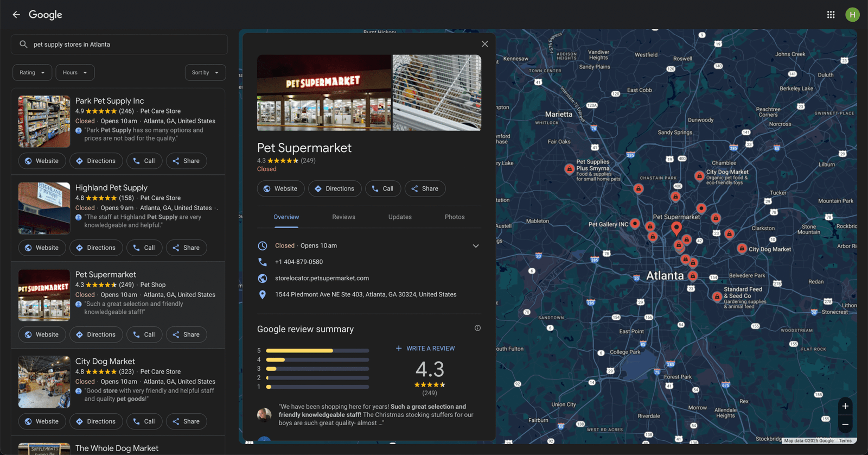
Task: Open the Terms link on the map
Action: (x=845, y=441)
